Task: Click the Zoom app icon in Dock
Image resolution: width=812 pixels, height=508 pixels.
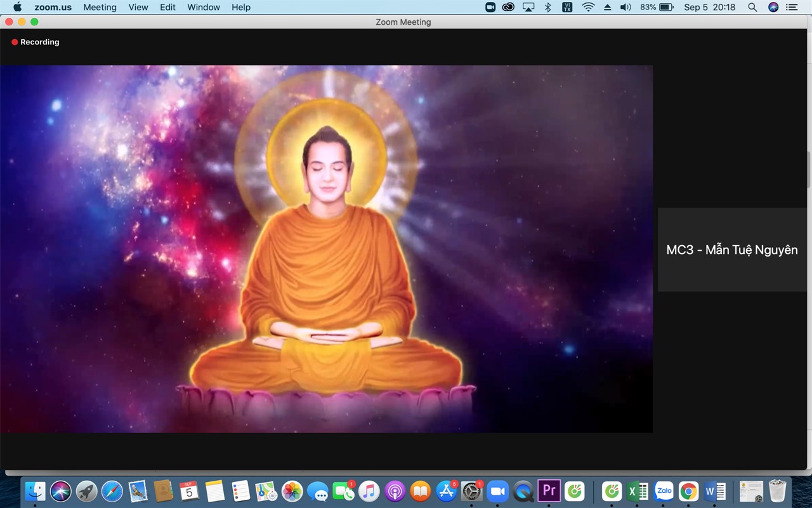Action: tap(498, 491)
